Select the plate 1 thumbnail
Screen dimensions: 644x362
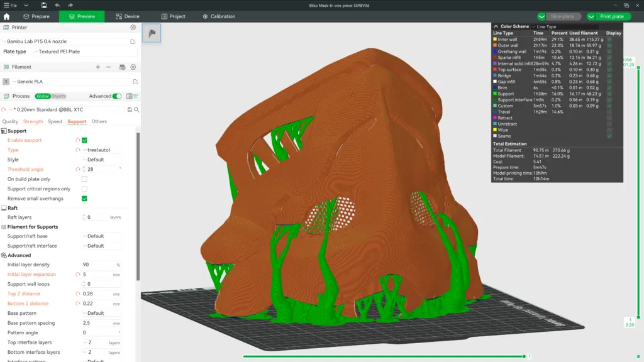[152, 33]
